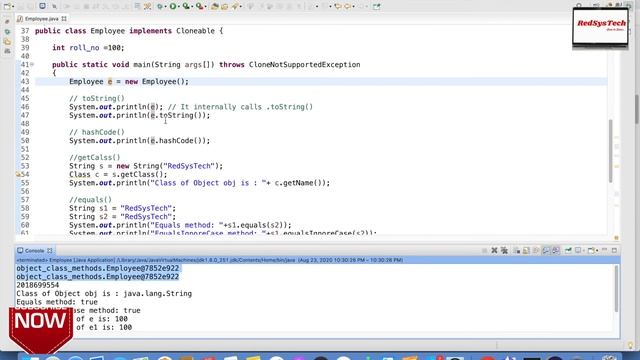The image size is (640, 360).
Task: Click 'CloneNotSupportedException' on line 41
Action: (304, 64)
